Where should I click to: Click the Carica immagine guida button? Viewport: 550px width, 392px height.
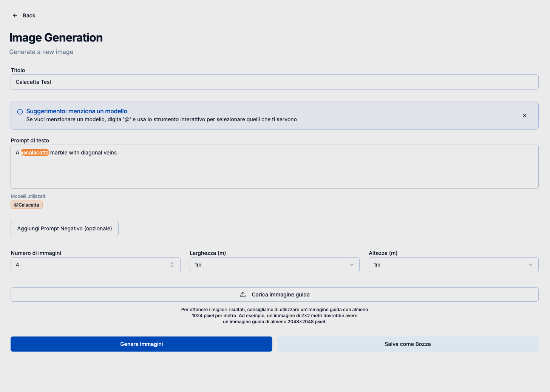point(281,295)
